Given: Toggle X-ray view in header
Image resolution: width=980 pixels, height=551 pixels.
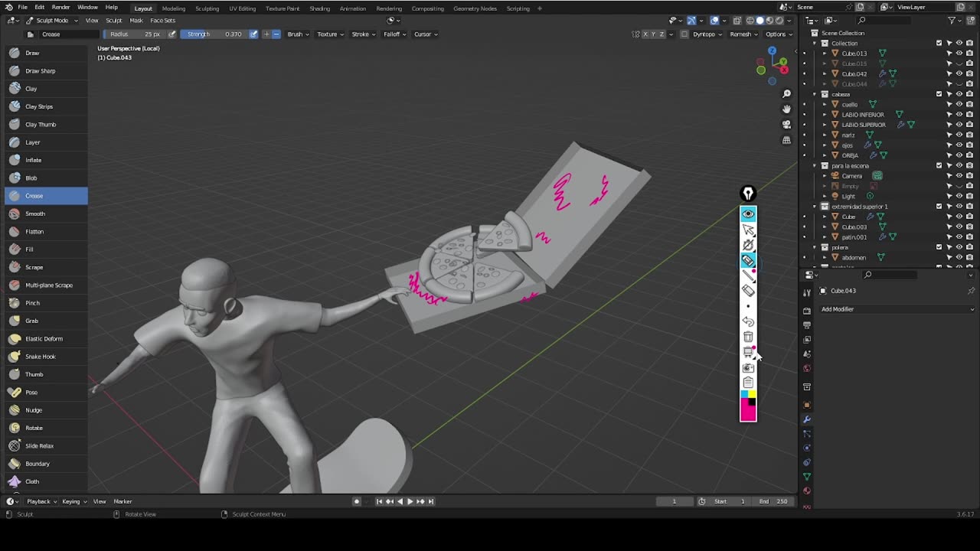Looking at the screenshot, I should tap(736, 21).
